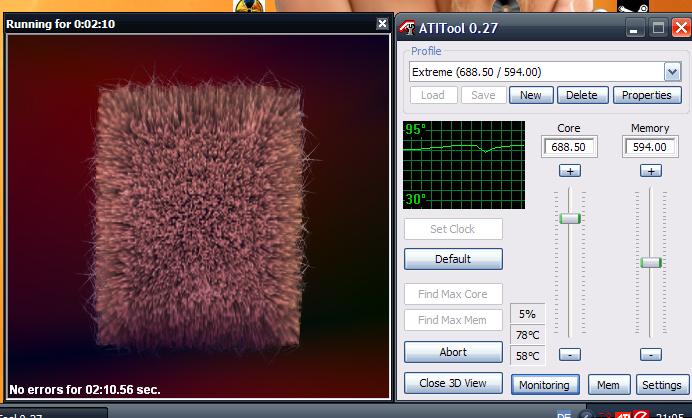Create a New profile
Image resolution: width=692 pixels, height=418 pixels.
(531, 95)
